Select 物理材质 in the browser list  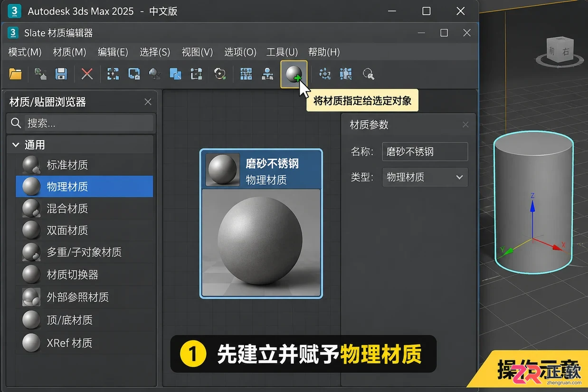85,187
